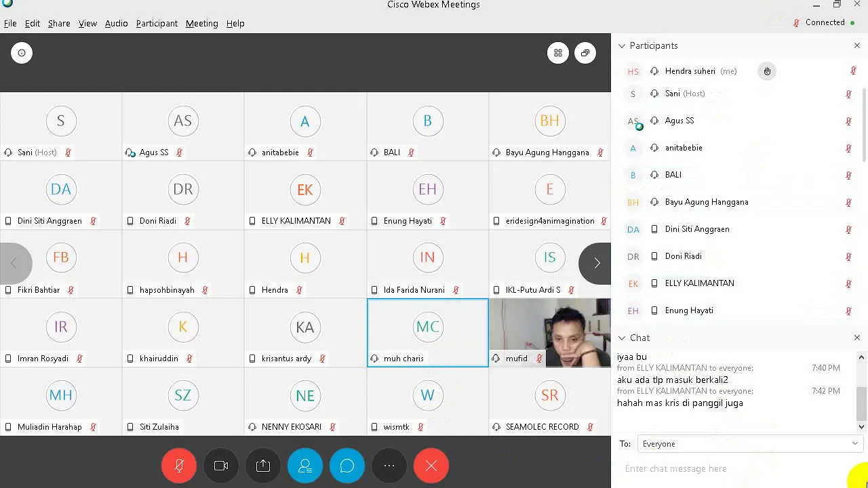Click red mic icon next to Connected

[x=797, y=22]
